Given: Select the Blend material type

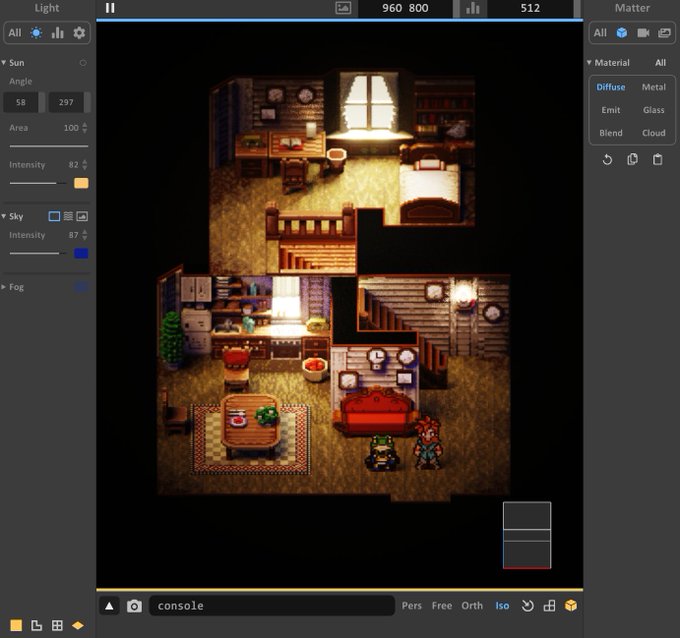Looking at the screenshot, I should point(611,133).
